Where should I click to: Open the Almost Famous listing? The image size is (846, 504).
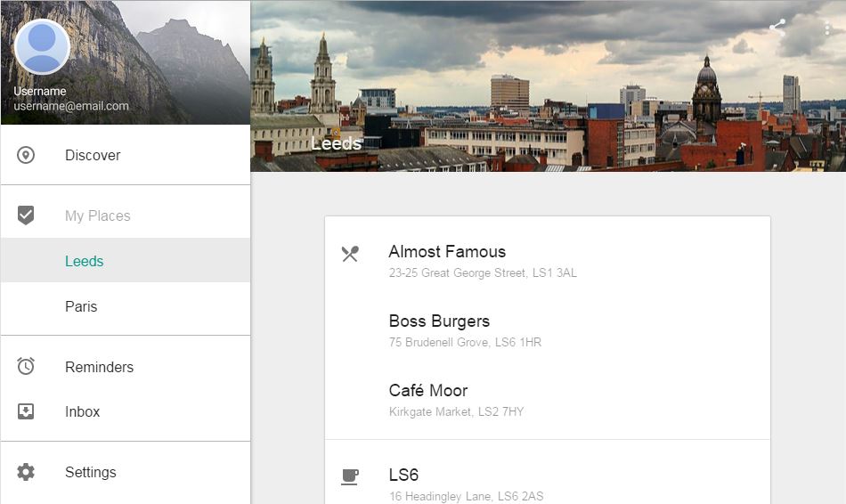447,252
